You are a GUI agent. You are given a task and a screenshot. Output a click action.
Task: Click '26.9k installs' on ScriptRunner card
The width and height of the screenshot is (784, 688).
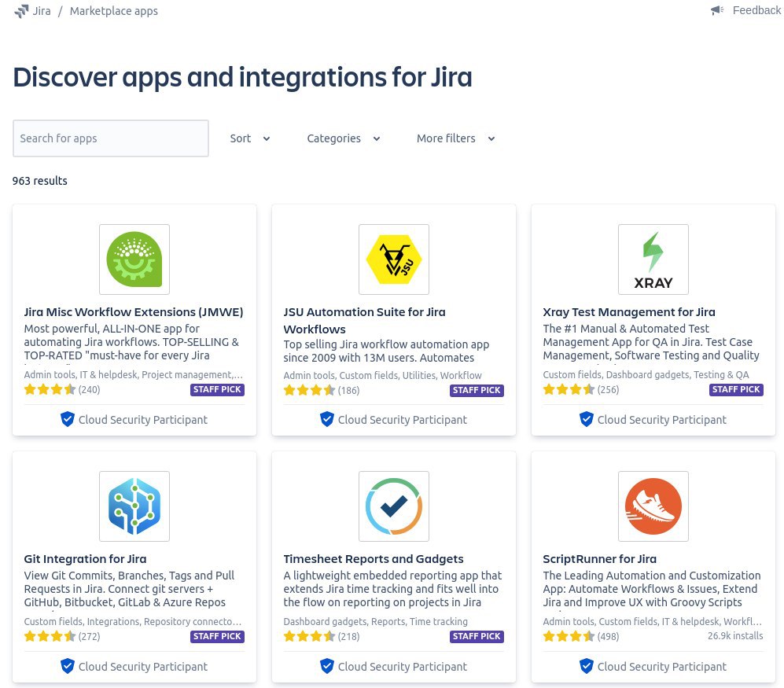click(x=735, y=636)
